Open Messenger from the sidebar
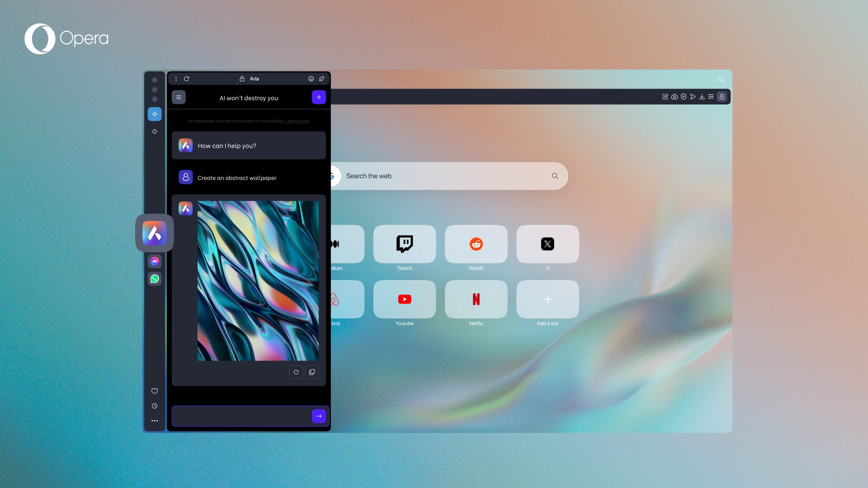This screenshot has width=868, height=488. 155,261
